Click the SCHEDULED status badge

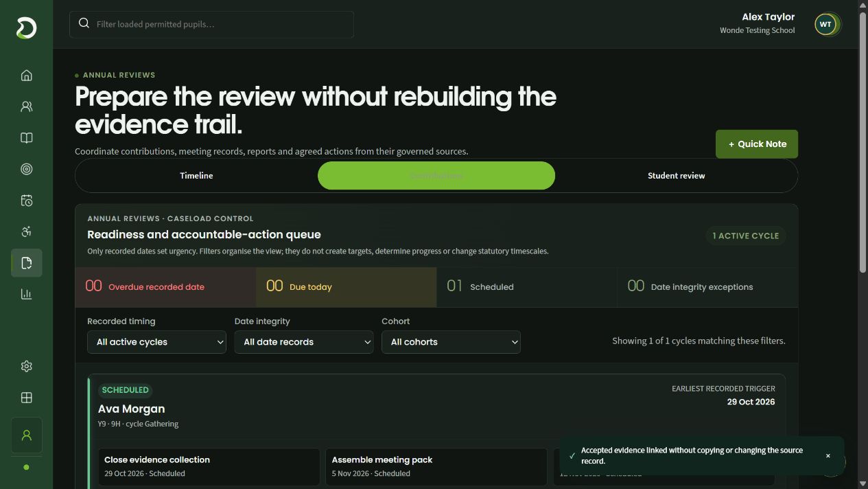coord(125,390)
